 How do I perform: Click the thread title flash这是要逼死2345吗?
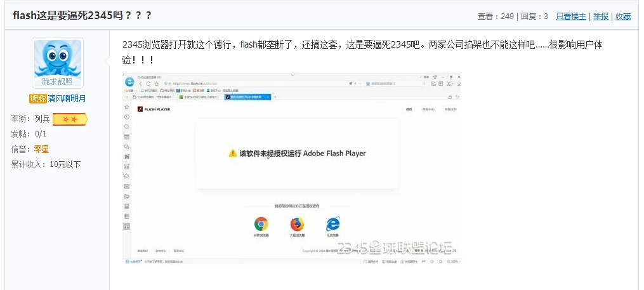[x=82, y=16]
